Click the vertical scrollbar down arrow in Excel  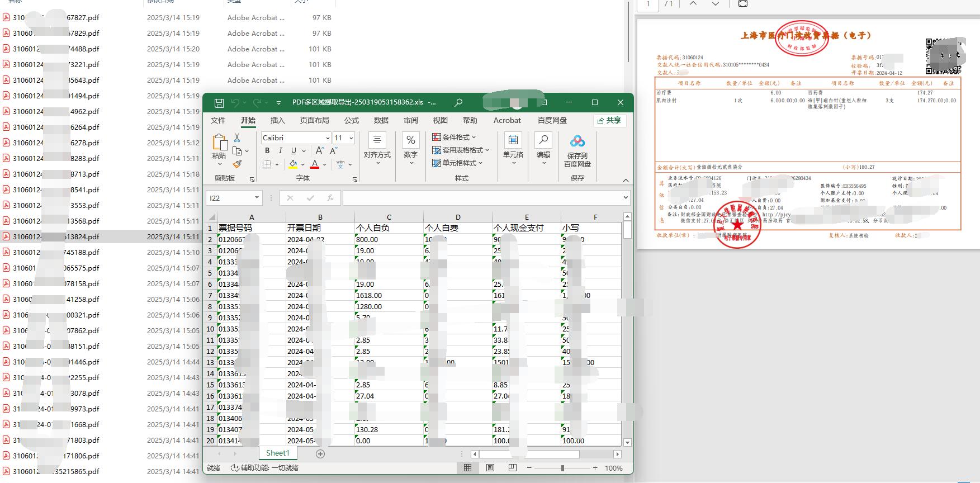click(x=627, y=442)
